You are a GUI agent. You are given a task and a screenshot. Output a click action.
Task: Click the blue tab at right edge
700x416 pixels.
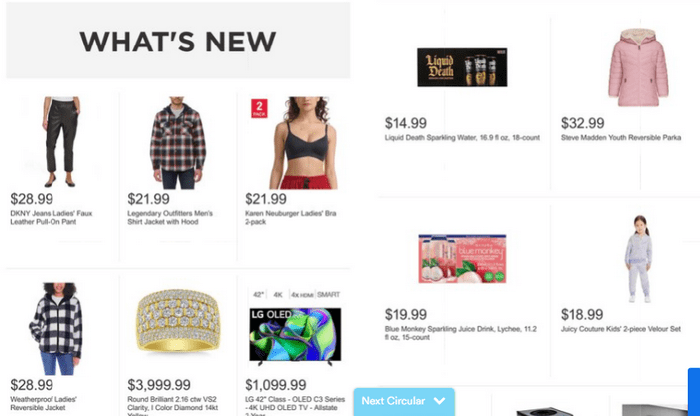(x=694, y=392)
